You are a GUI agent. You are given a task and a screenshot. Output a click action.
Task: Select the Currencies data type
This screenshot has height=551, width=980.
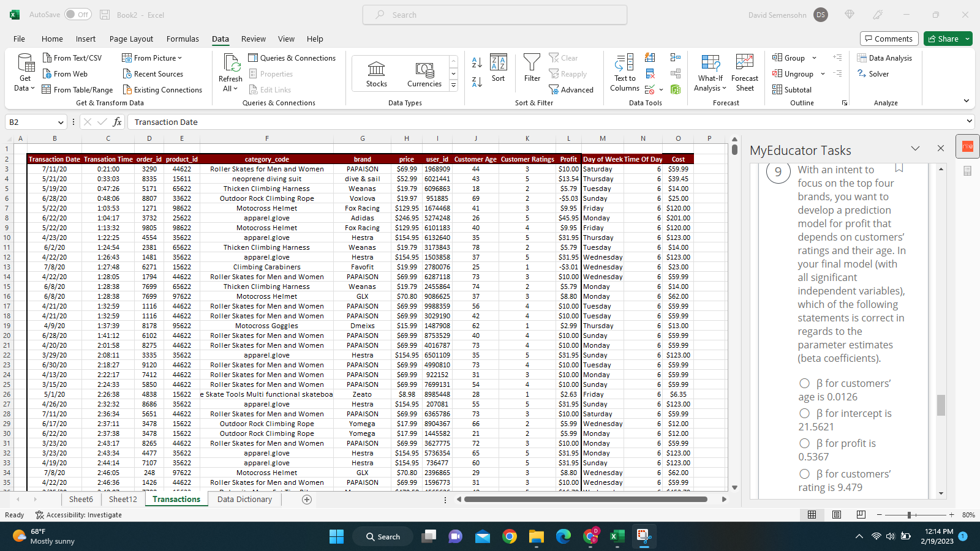[424, 73]
